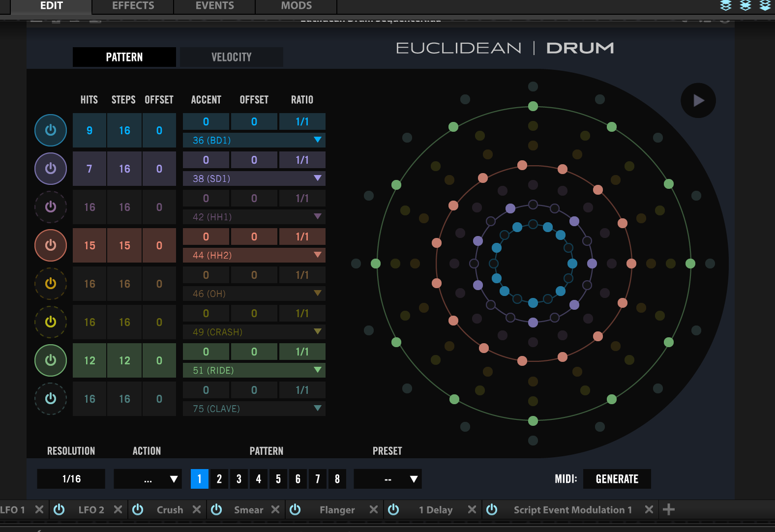Click the leftmost layers icon in top bar
This screenshot has width=775, height=532.
click(x=726, y=5)
